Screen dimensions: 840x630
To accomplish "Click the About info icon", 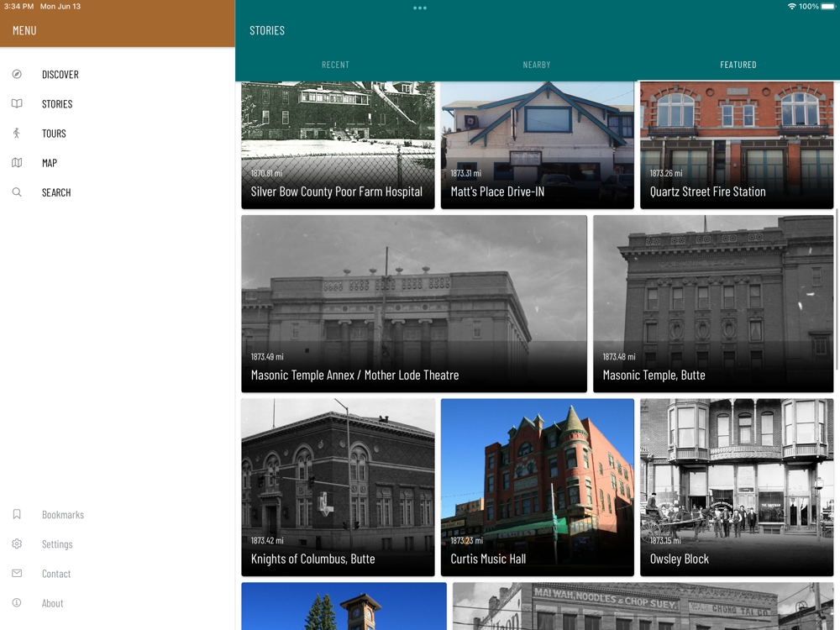I will [17, 602].
